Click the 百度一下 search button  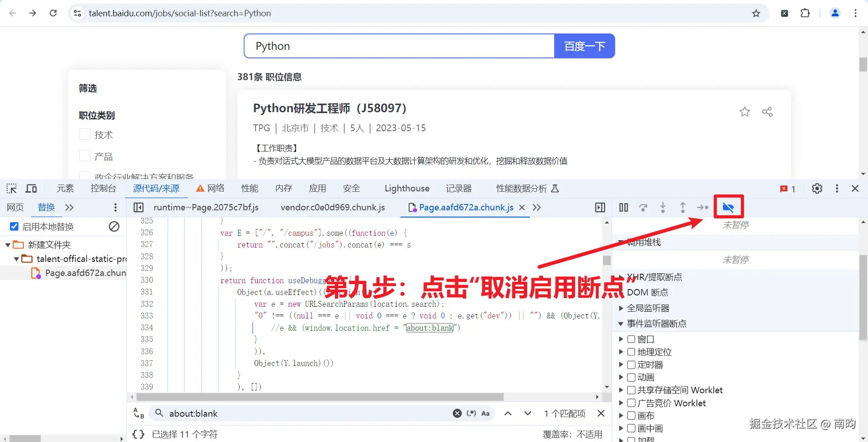coord(584,46)
